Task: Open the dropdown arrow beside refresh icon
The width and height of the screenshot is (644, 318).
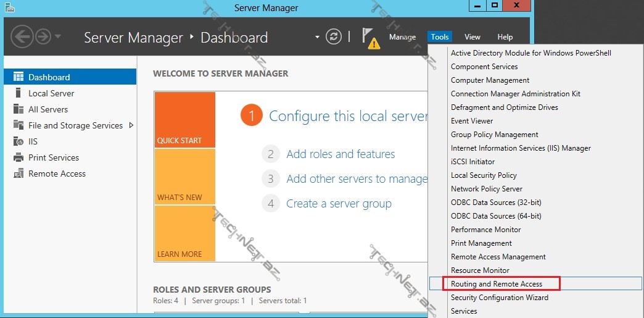Action: tap(318, 37)
